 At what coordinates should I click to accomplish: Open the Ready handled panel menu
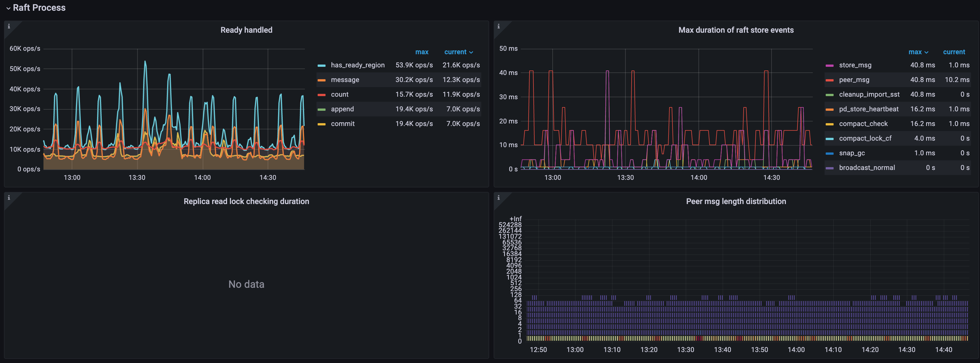246,30
